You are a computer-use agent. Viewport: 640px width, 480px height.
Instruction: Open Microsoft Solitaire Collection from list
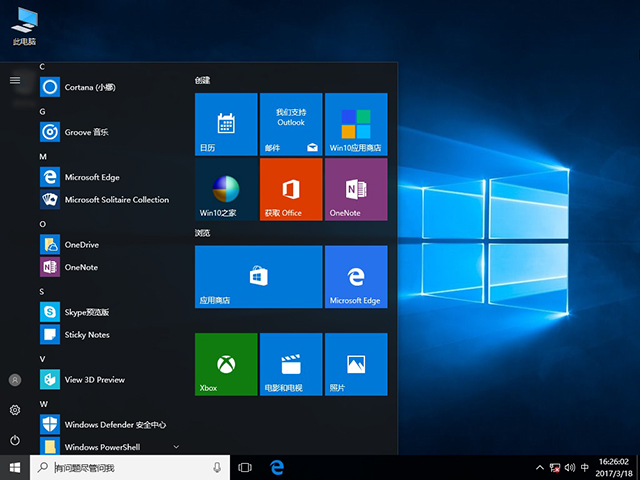pos(116,199)
